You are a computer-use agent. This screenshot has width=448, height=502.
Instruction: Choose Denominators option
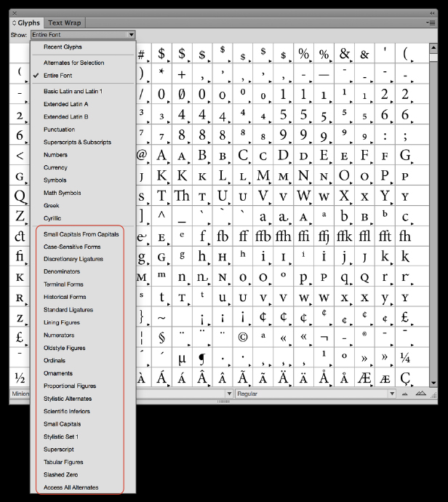click(x=83, y=271)
